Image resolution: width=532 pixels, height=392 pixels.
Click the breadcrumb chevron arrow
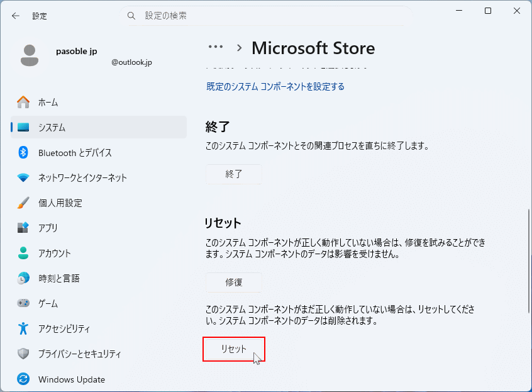[x=240, y=48]
